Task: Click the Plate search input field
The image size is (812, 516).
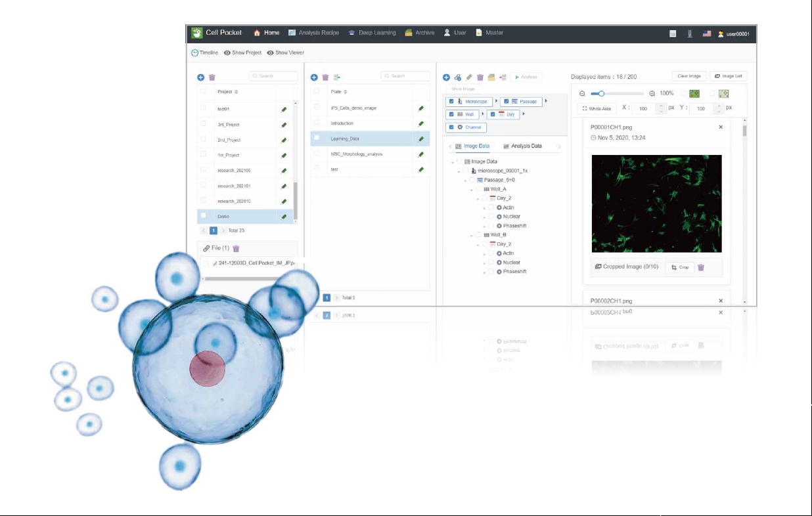Action: (x=405, y=76)
